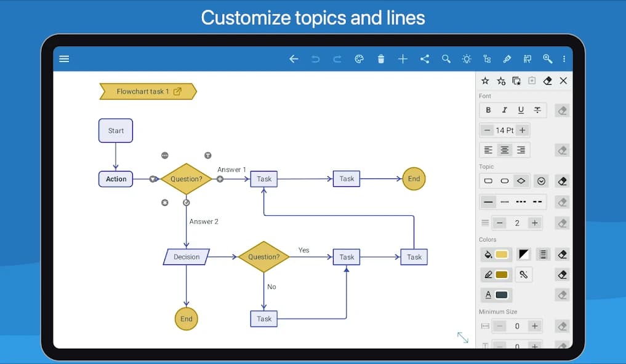Screen dimensions: 626x364
Task: Delete selection using the trash icon
Action: (381, 58)
